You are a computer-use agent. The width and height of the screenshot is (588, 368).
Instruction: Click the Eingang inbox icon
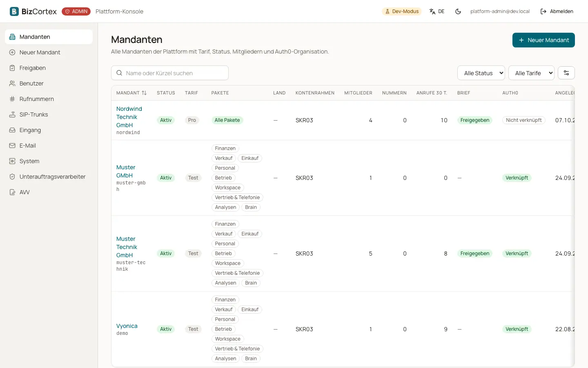[x=12, y=130]
